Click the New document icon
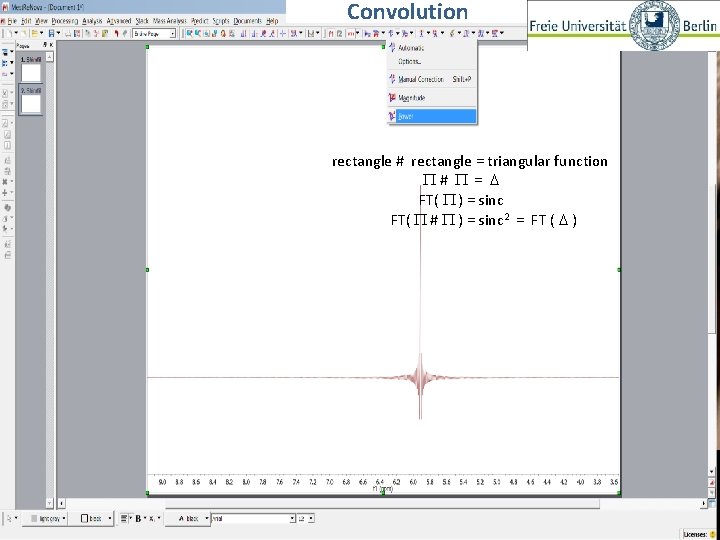The height and width of the screenshot is (540, 720). pos(9,33)
